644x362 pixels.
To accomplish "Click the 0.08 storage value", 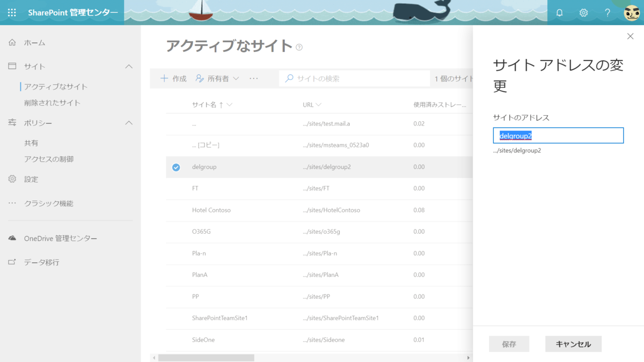I will 419,210.
